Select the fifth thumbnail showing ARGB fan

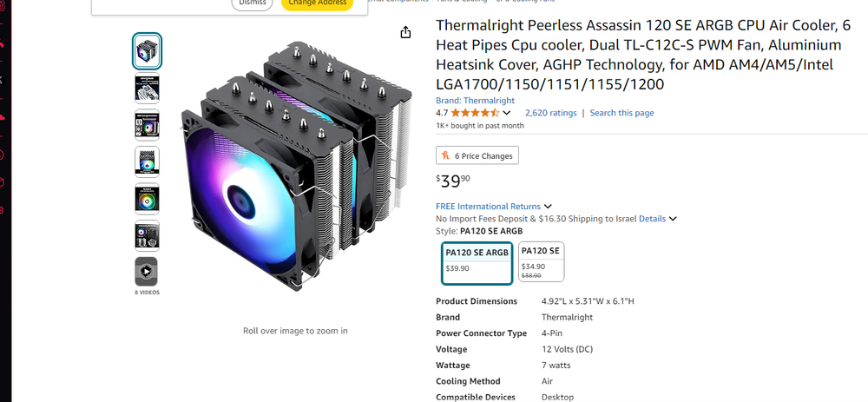pos(147,199)
